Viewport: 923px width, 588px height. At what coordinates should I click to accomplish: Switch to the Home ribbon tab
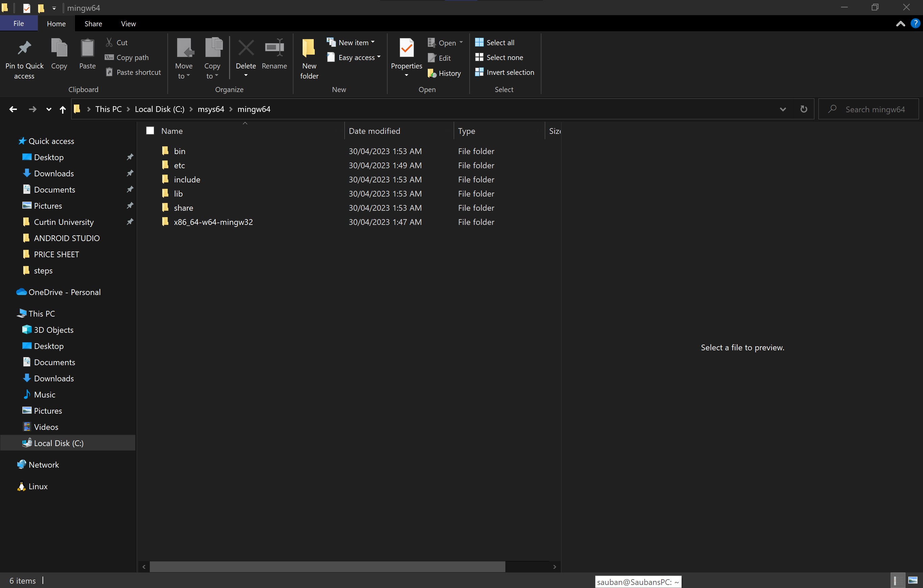[56, 24]
